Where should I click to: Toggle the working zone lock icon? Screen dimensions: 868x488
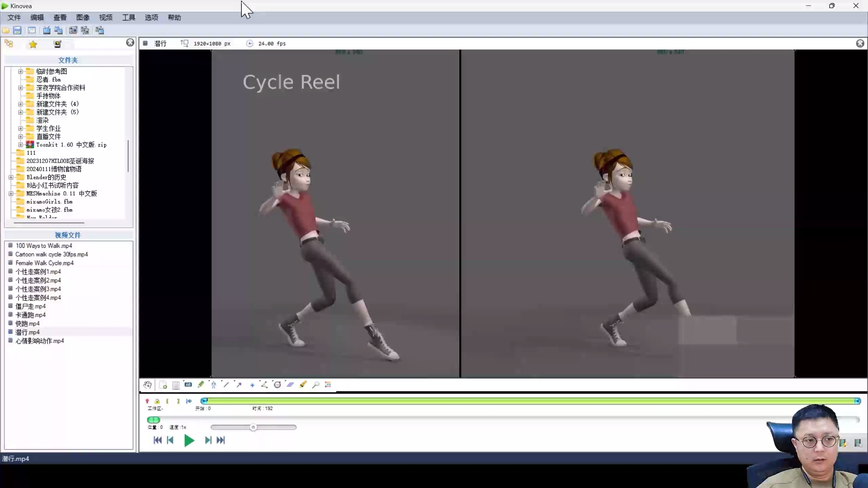(157, 401)
